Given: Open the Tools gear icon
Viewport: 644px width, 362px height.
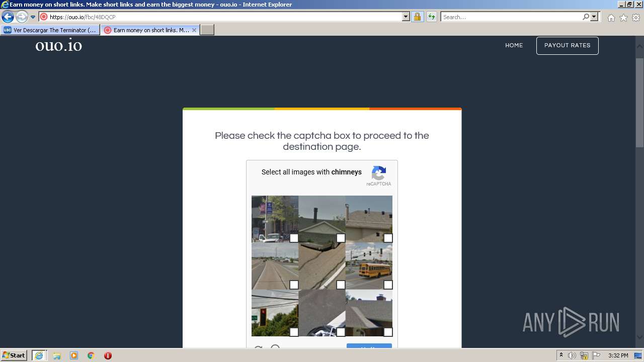Looking at the screenshot, I should (x=636, y=18).
